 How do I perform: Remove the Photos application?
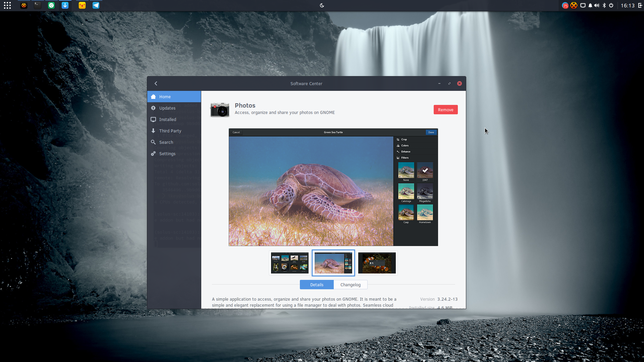(x=445, y=110)
